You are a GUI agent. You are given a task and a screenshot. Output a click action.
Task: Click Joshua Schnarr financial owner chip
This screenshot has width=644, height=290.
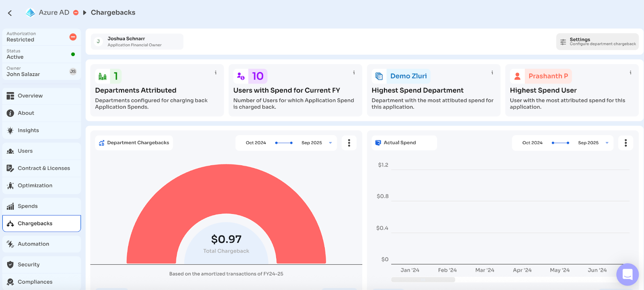pos(137,41)
